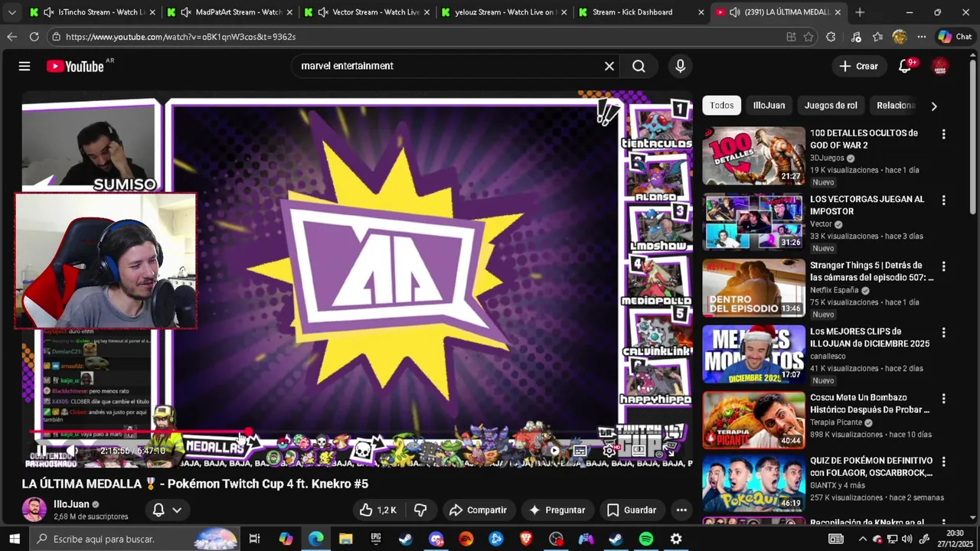Open more actions ellipsis under video
Screen dimensions: 980x551
click(x=681, y=510)
